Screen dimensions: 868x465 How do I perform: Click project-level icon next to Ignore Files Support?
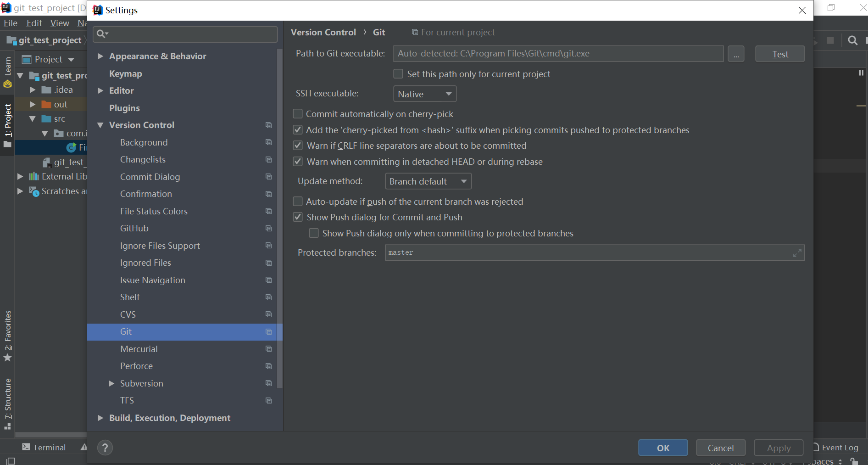pos(268,246)
